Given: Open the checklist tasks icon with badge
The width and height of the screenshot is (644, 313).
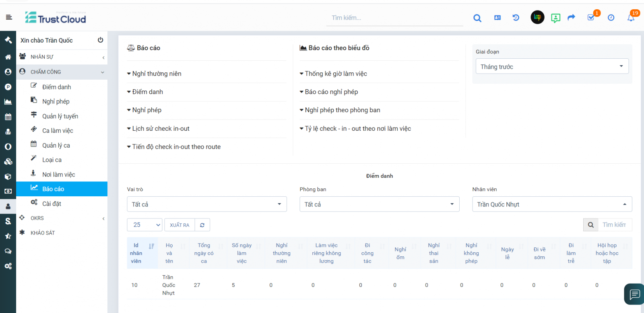Looking at the screenshot, I should (591, 17).
